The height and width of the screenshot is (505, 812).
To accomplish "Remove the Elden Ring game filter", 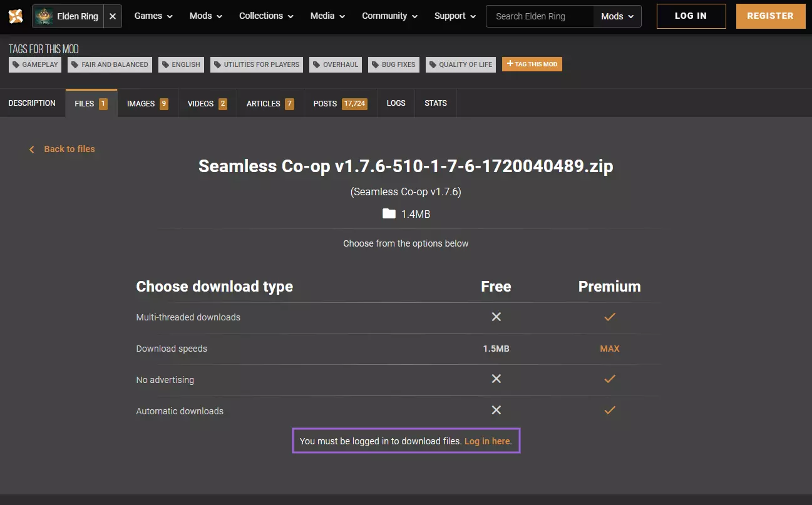I will pyautogui.click(x=113, y=16).
